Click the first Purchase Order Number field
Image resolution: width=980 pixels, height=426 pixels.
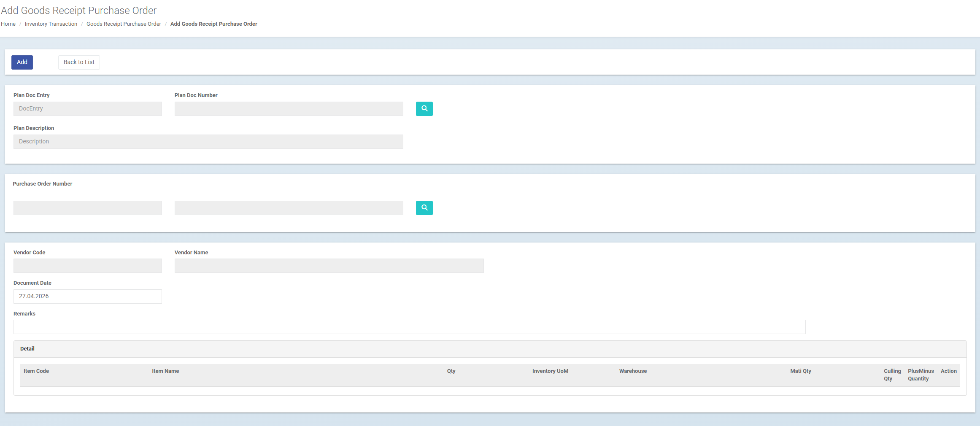click(x=88, y=208)
